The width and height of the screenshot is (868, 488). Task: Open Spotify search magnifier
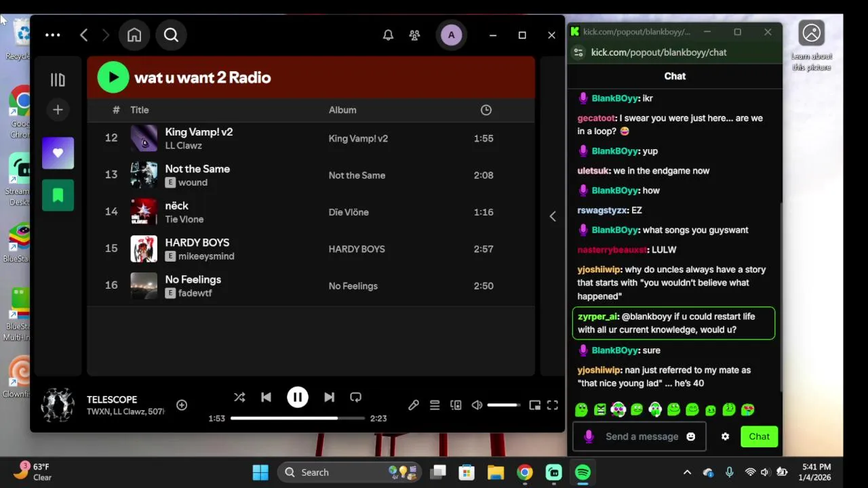pyautogui.click(x=171, y=35)
